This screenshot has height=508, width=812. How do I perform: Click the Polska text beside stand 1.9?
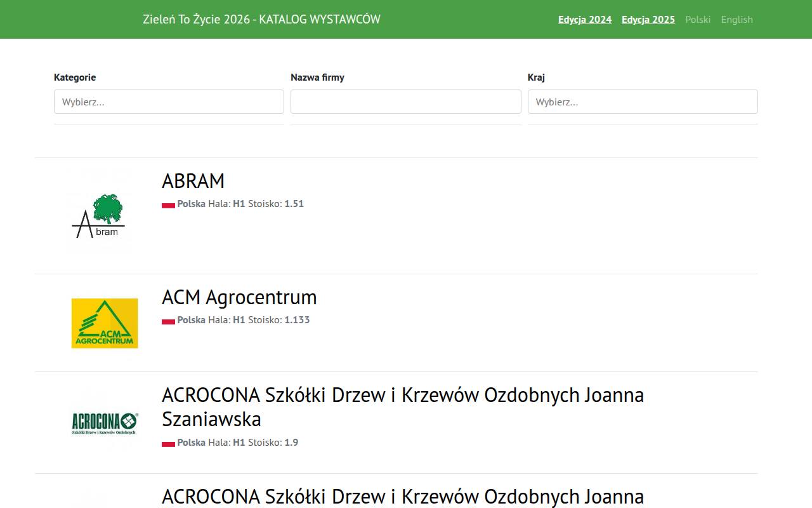[x=191, y=443]
